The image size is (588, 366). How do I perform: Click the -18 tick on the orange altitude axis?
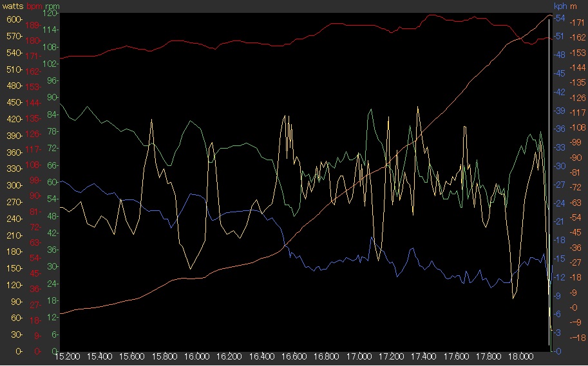(577, 338)
